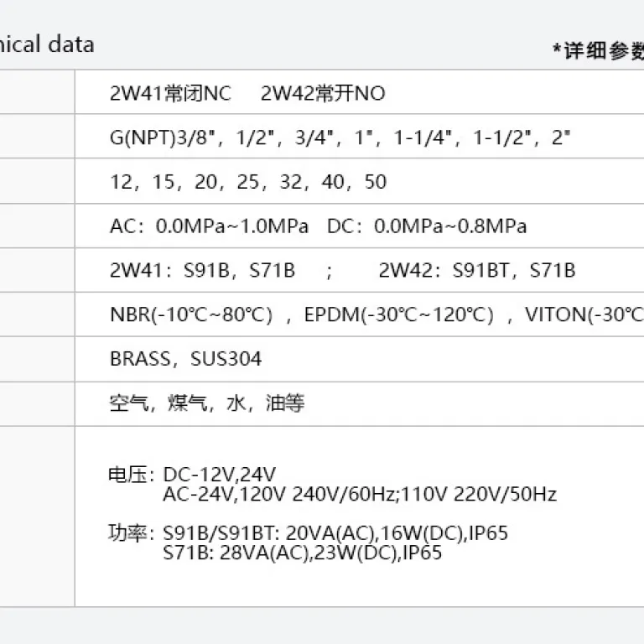Click the '2W42: S91BT, S71B' text

[x=477, y=270]
